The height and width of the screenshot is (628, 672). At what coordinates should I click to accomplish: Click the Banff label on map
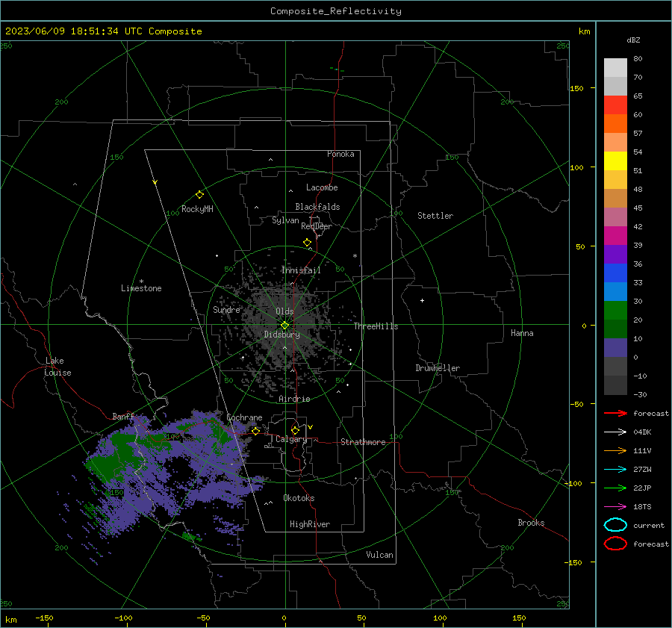pyautogui.click(x=123, y=416)
